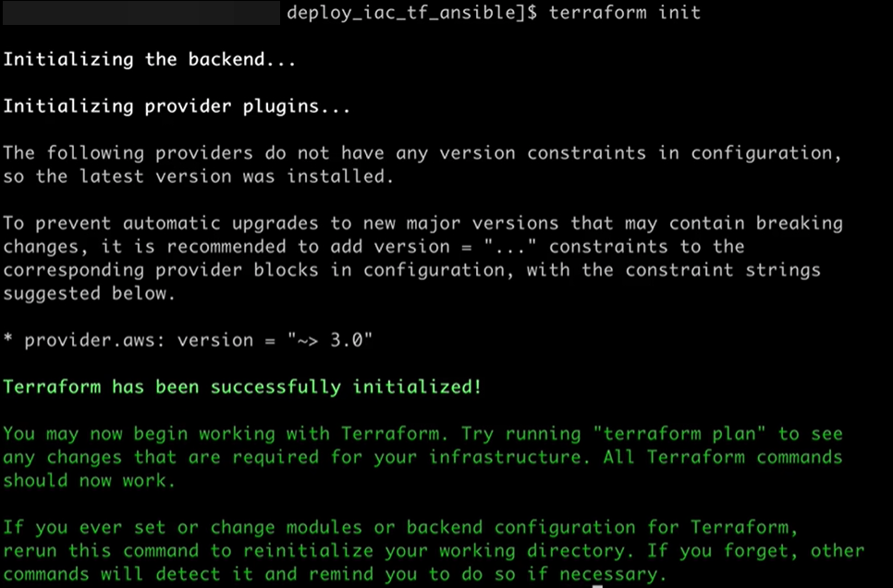Click the line starting "any changes that are required"
893x588 pixels.
click(x=422, y=457)
